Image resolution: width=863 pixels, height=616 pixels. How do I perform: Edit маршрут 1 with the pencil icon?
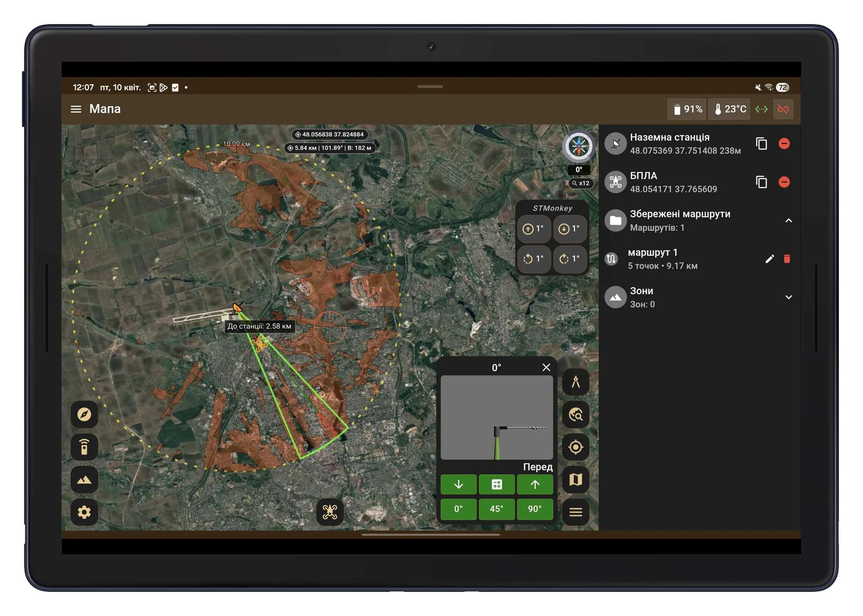click(770, 259)
